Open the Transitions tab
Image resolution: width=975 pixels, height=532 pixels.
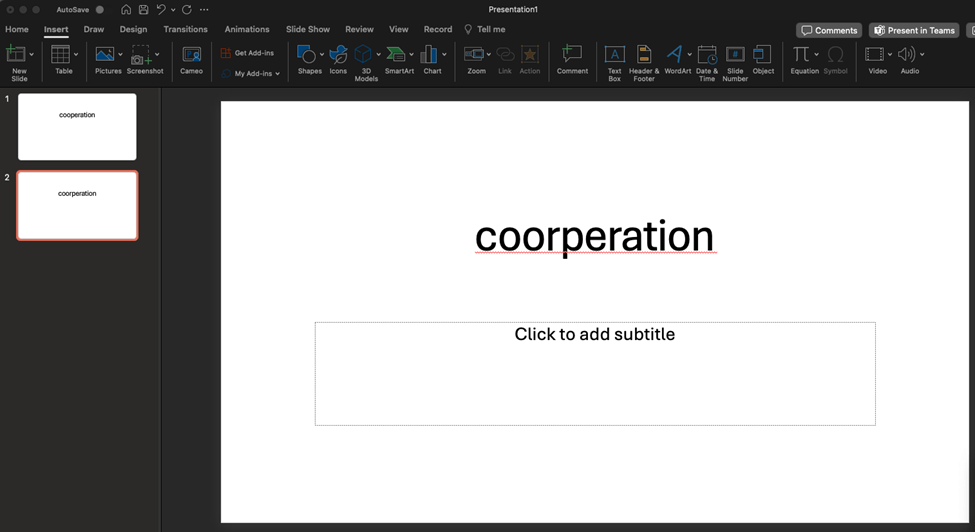[x=185, y=29]
